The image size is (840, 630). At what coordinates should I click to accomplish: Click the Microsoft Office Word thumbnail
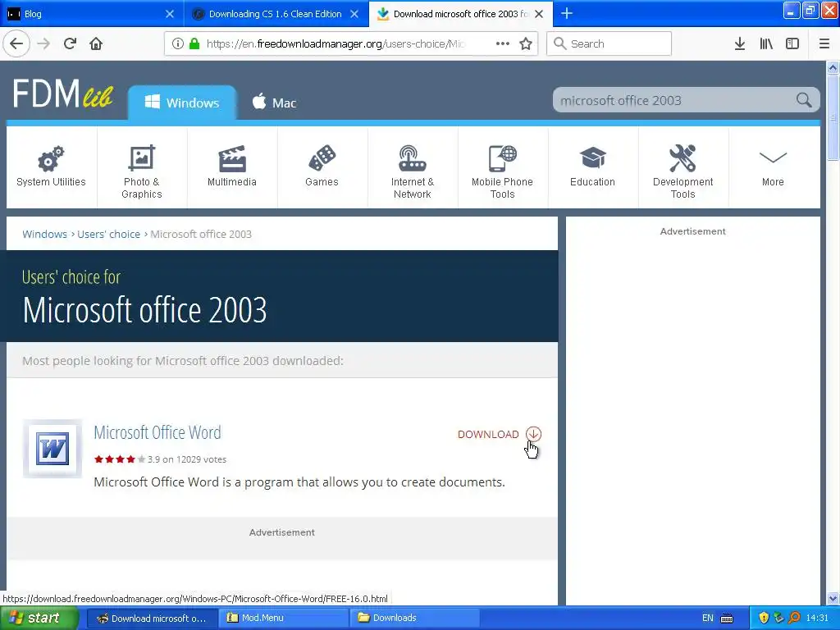pyautogui.click(x=52, y=449)
